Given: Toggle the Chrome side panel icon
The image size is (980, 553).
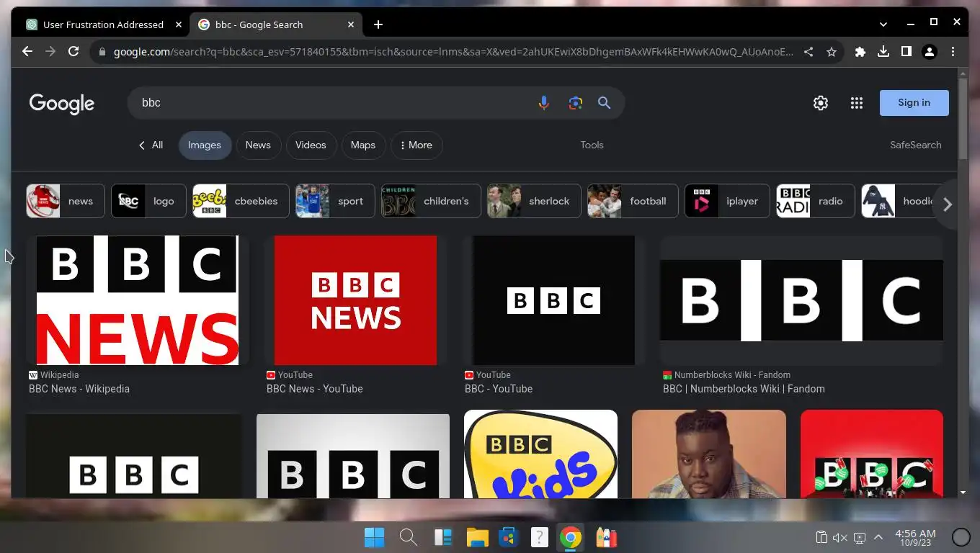Looking at the screenshot, I should [x=906, y=52].
